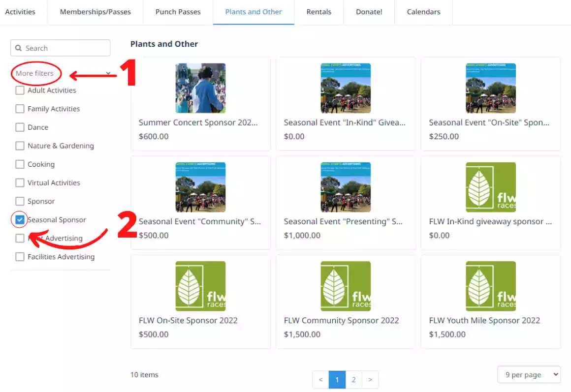Open FLW On-Site Sponsor 2022 title

coord(188,321)
